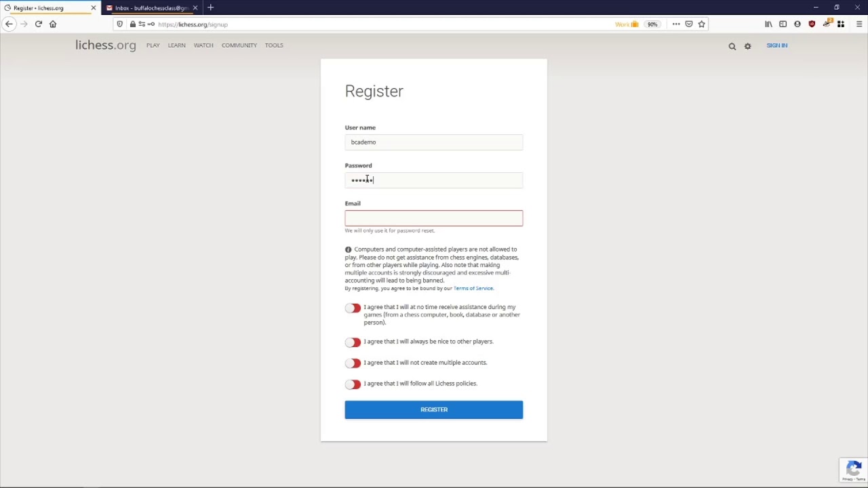Save page to Pocket icon

pyautogui.click(x=689, y=24)
